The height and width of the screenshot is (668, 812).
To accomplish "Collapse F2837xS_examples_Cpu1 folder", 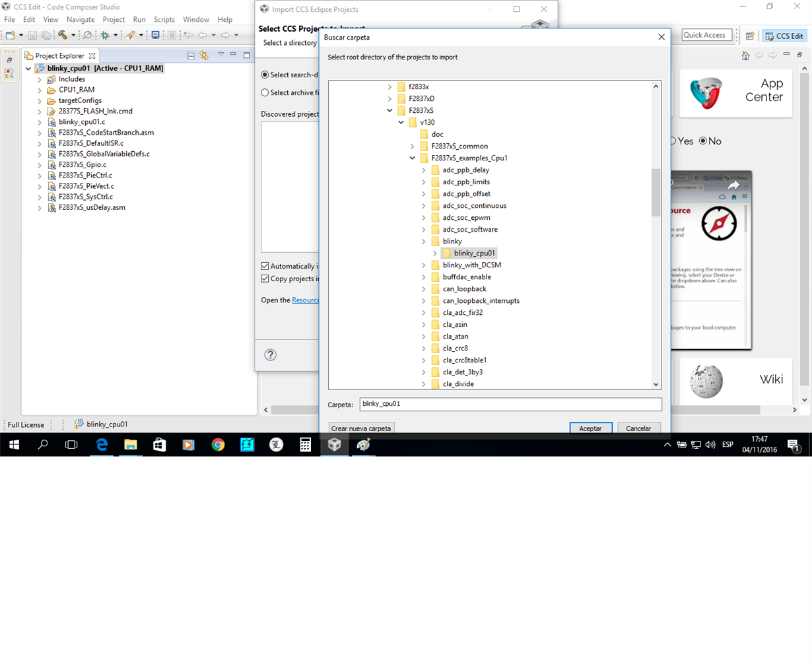I will [412, 158].
